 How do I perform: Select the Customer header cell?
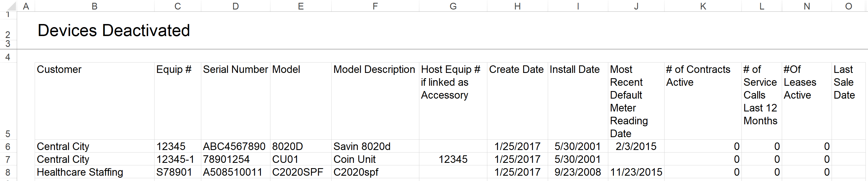[94, 101]
